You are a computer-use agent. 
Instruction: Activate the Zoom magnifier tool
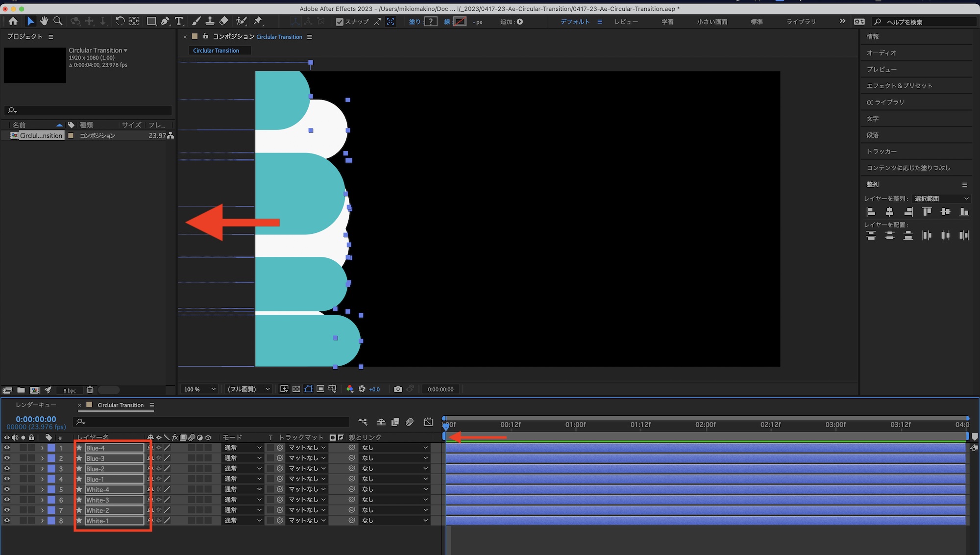point(58,21)
